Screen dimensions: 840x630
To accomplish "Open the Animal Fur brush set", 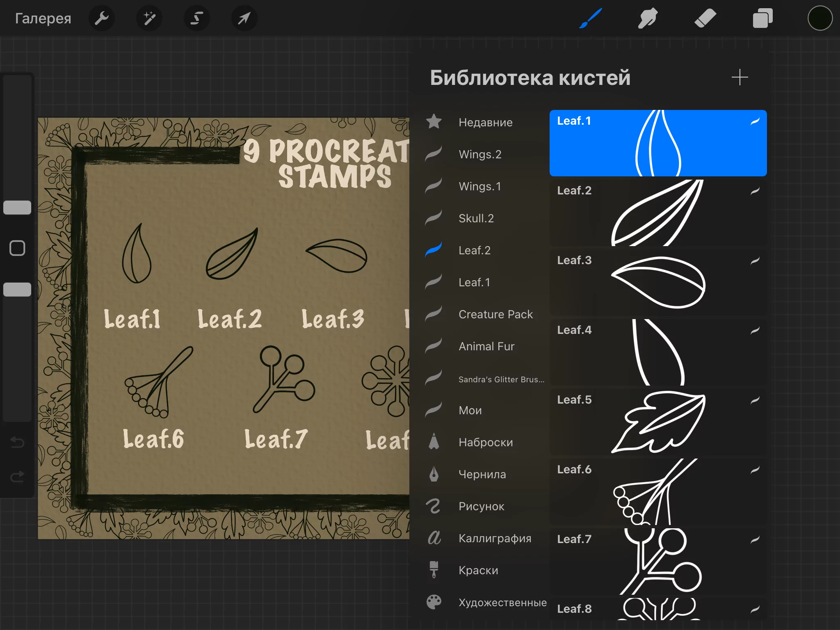I will pyautogui.click(x=486, y=346).
